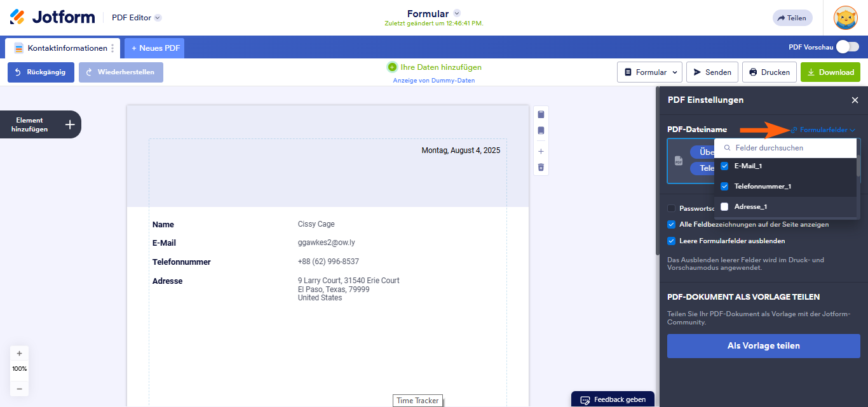Image resolution: width=868 pixels, height=407 pixels.
Task: Click the Time Tracker label
Action: [418, 401]
